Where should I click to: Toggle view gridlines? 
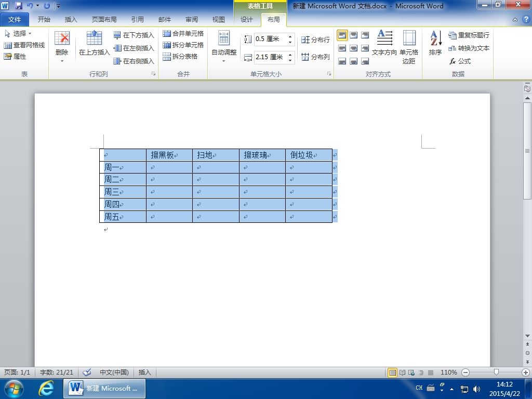click(x=24, y=45)
